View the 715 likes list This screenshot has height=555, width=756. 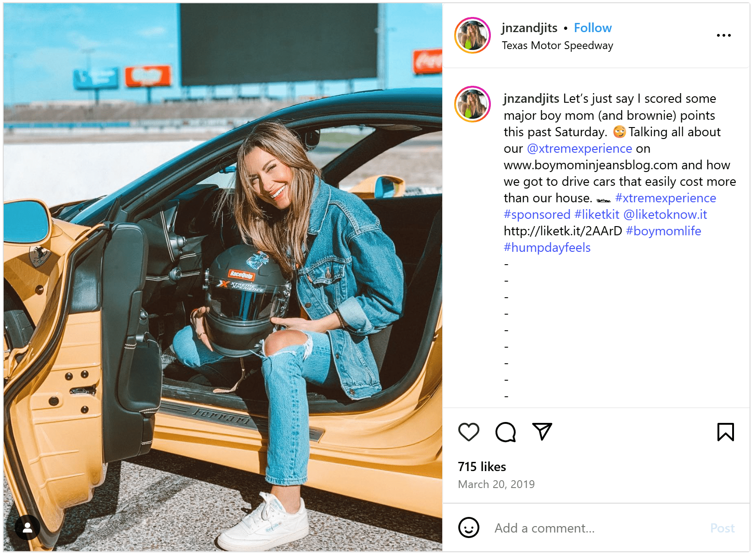pyautogui.click(x=482, y=466)
